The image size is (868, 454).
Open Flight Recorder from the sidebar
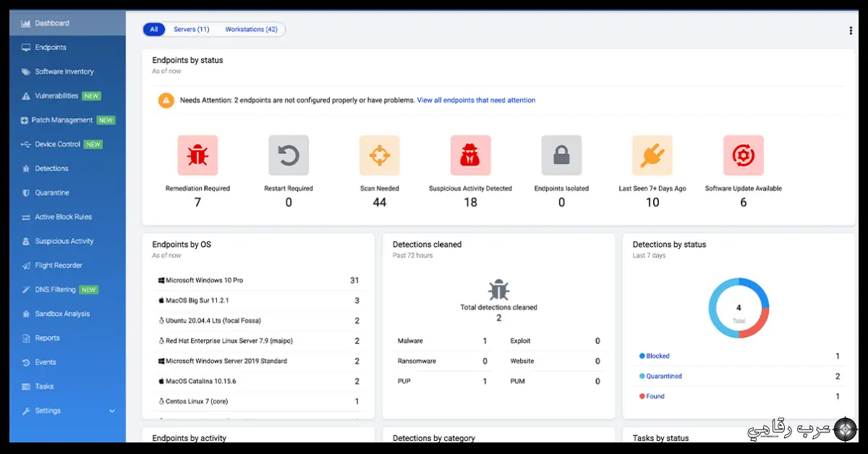click(59, 265)
